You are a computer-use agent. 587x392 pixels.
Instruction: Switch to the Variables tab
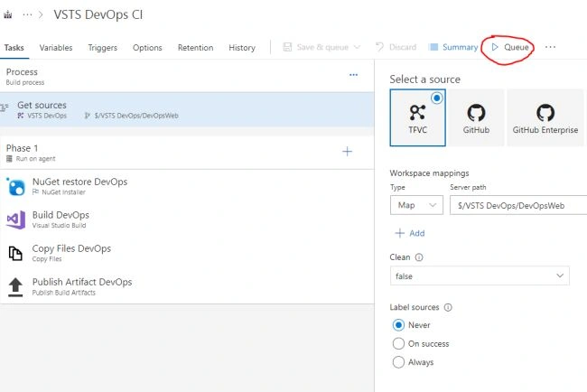(56, 48)
